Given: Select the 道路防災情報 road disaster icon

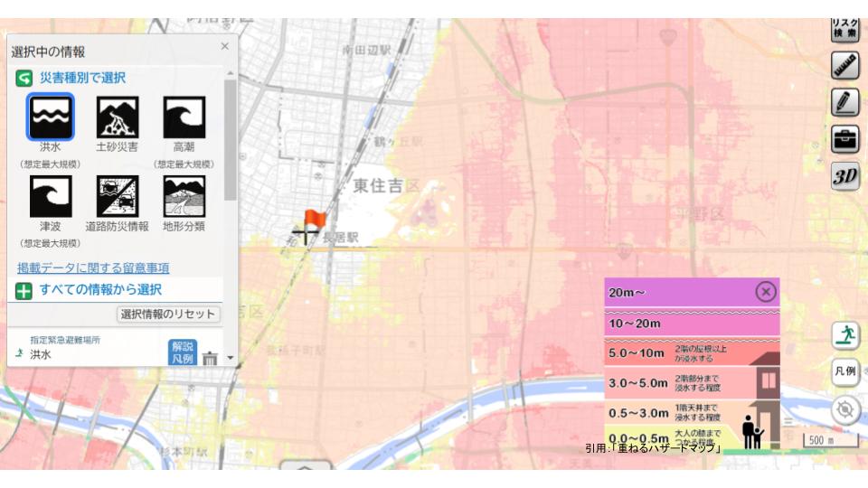Looking at the screenshot, I should [x=118, y=196].
